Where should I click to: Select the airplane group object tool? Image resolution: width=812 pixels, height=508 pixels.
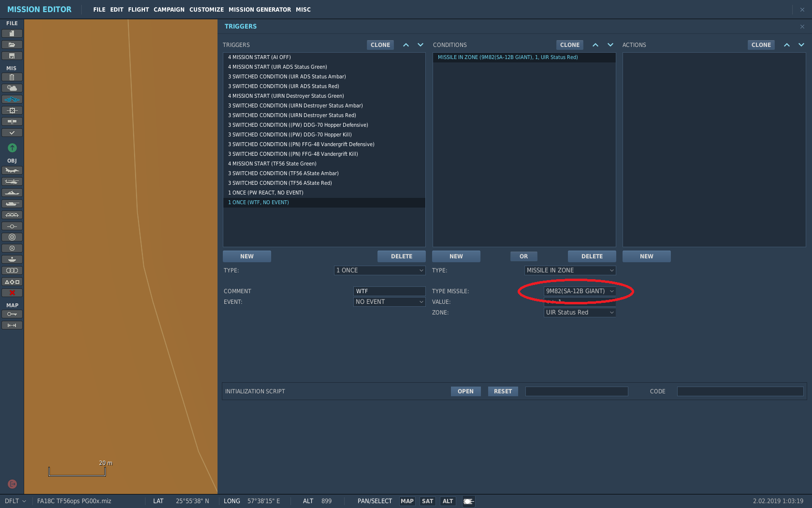12,170
